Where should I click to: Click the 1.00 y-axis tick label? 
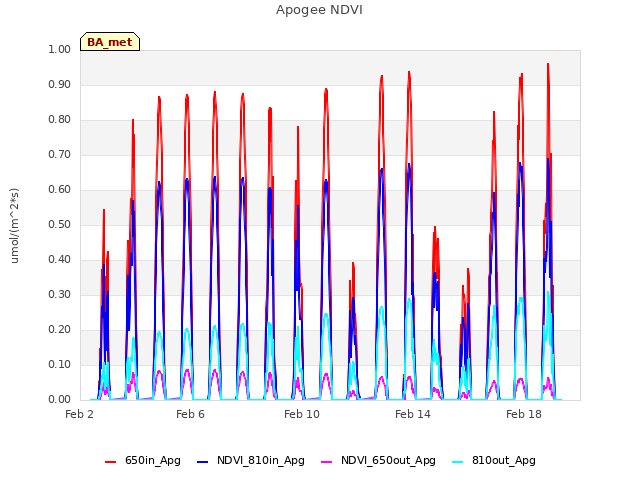60,49
